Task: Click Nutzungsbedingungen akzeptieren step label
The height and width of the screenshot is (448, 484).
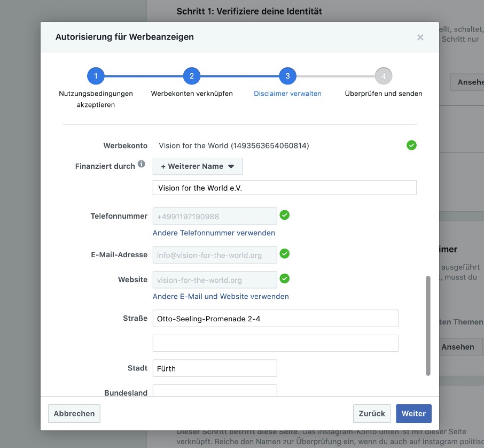Action: (x=96, y=99)
